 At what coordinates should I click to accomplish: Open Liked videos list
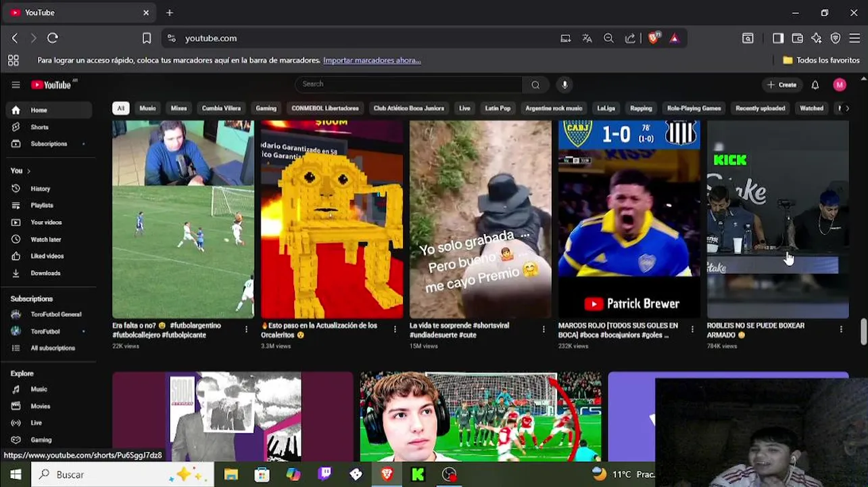coord(48,256)
